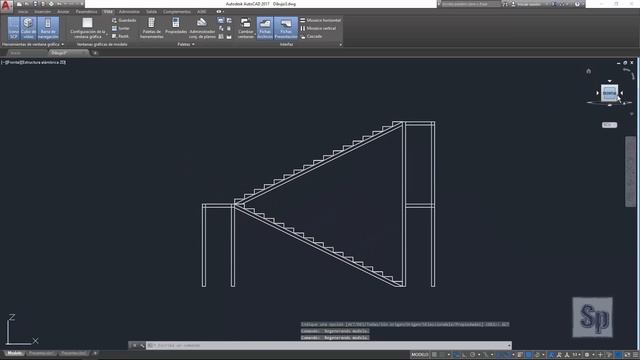
Task: Close the command line with X
Action: [134, 345]
